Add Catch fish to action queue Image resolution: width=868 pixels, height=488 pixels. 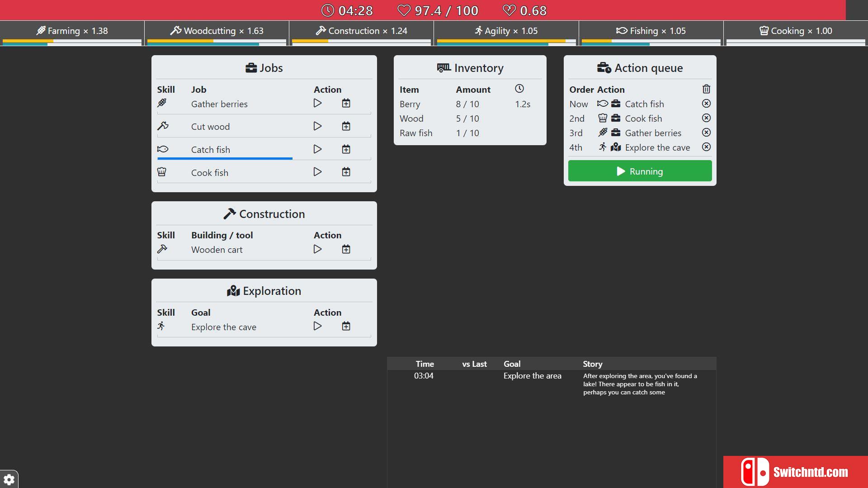[346, 149]
